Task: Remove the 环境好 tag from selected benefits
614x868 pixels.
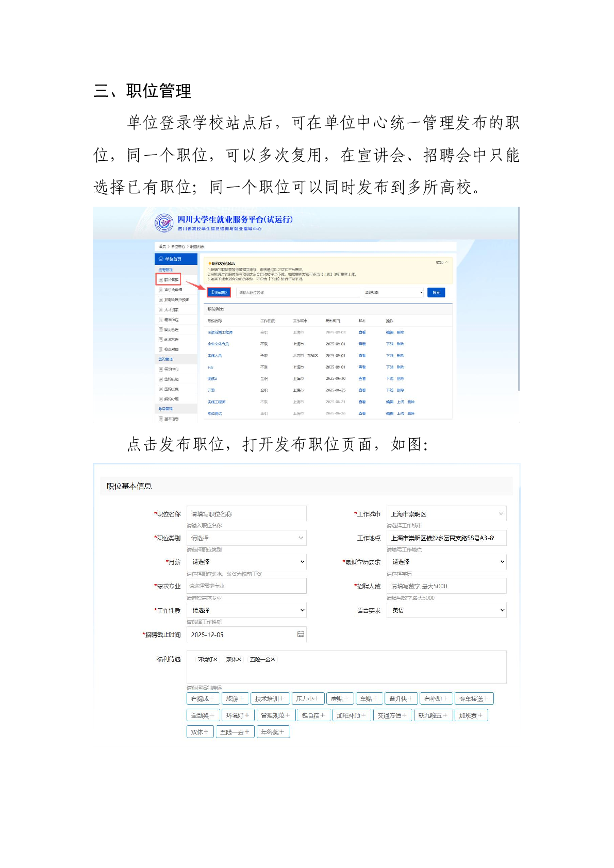Action: click(215, 659)
